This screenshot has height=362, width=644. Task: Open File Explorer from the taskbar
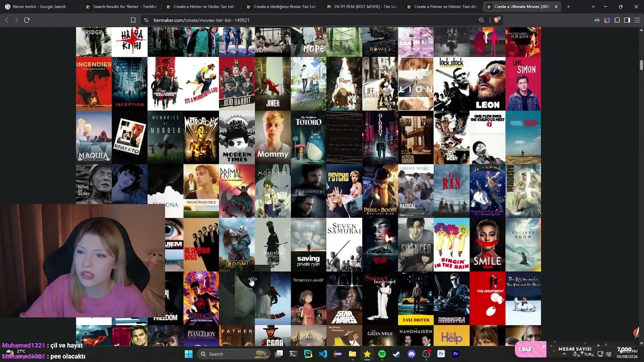[x=352, y=354]
